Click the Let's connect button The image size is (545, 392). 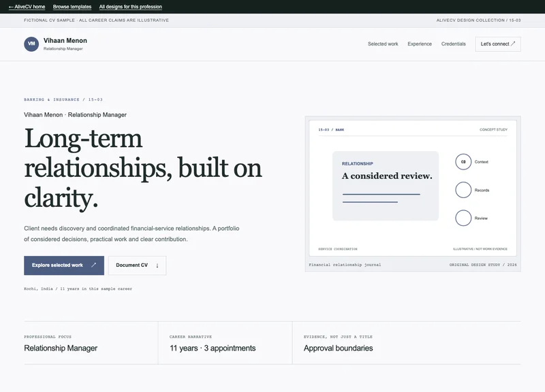[x=498, y=44]
